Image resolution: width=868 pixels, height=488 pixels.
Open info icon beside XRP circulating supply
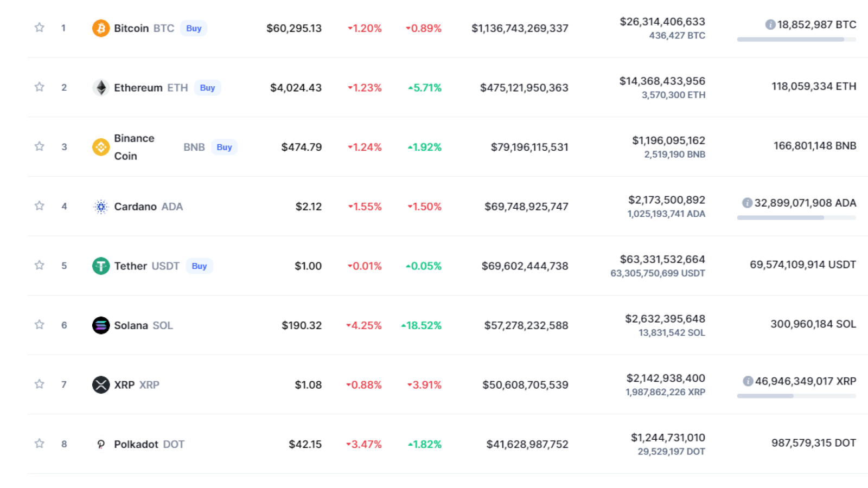748,381
